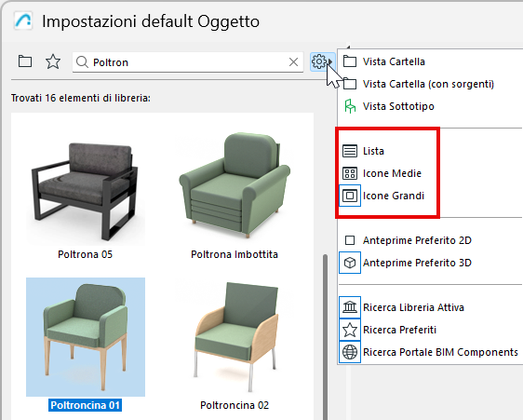This screenshot has width=523, height=420.
Task: Click the highlighted Poltroncina 01 label
Action: (85, 405)
